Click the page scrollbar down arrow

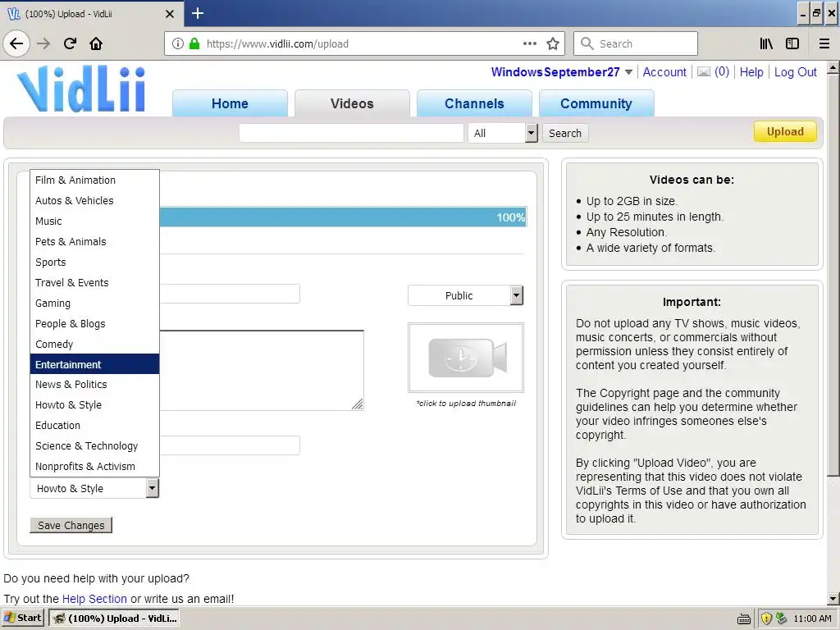pyautogui.click(x=833, y=598)
